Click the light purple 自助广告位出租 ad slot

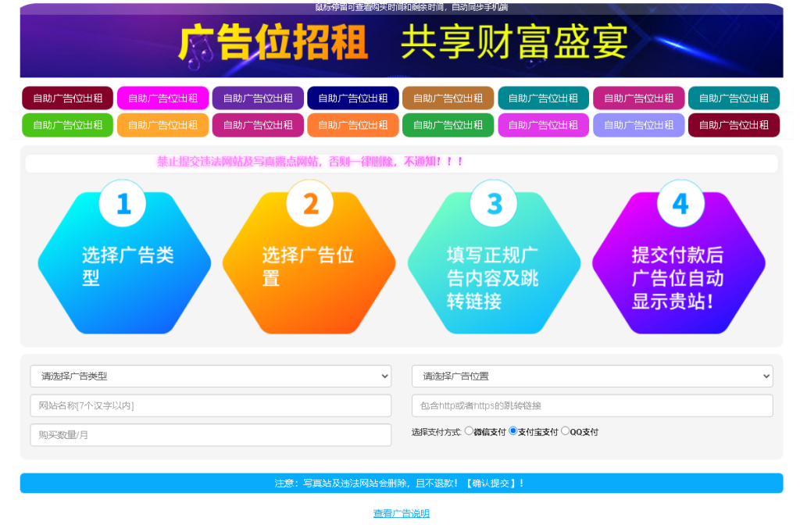tap(639, 125)
